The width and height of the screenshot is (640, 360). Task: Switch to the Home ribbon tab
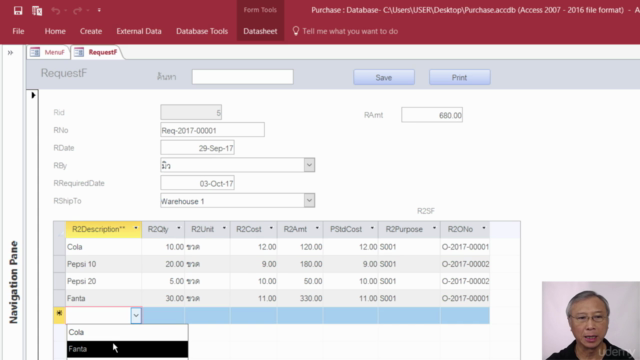55,31
